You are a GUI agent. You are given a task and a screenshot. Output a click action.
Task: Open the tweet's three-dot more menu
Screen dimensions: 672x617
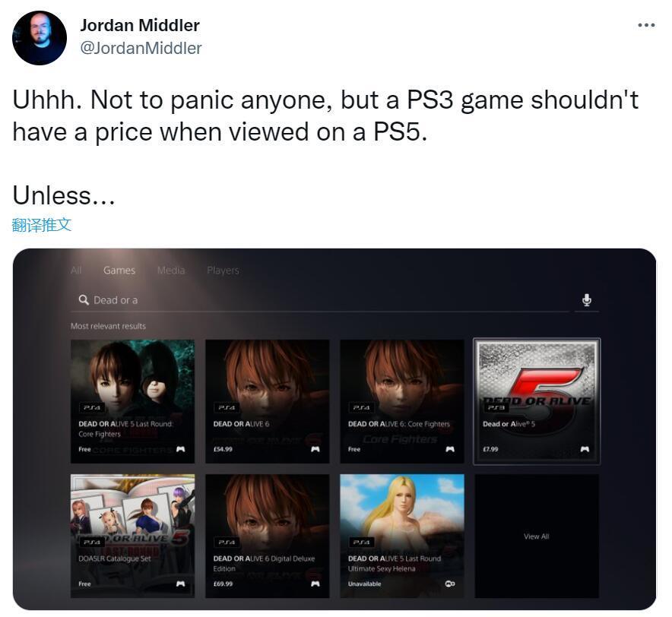click(x=646, y=25)
